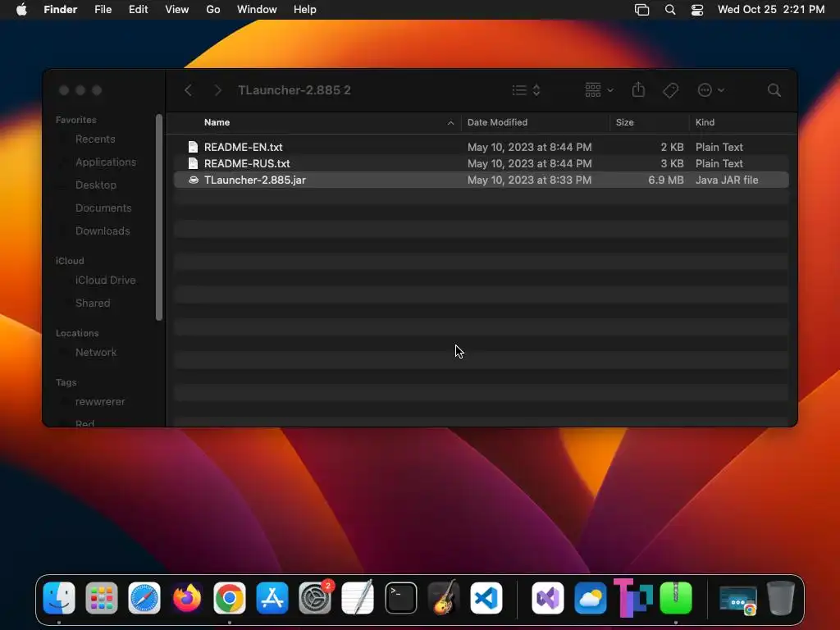840x630 pixels.
Task: Click the sidebar scrollbar
Action: pos(158,217)
